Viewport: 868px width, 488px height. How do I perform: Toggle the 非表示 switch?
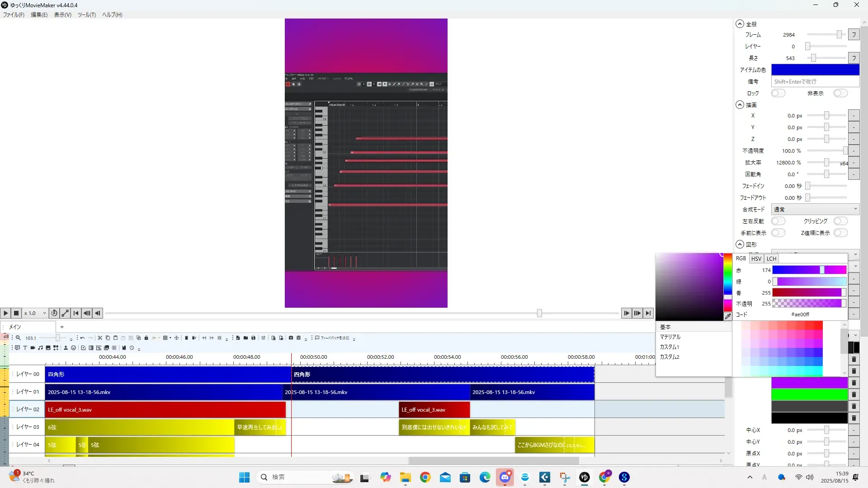tap(840, 93)
